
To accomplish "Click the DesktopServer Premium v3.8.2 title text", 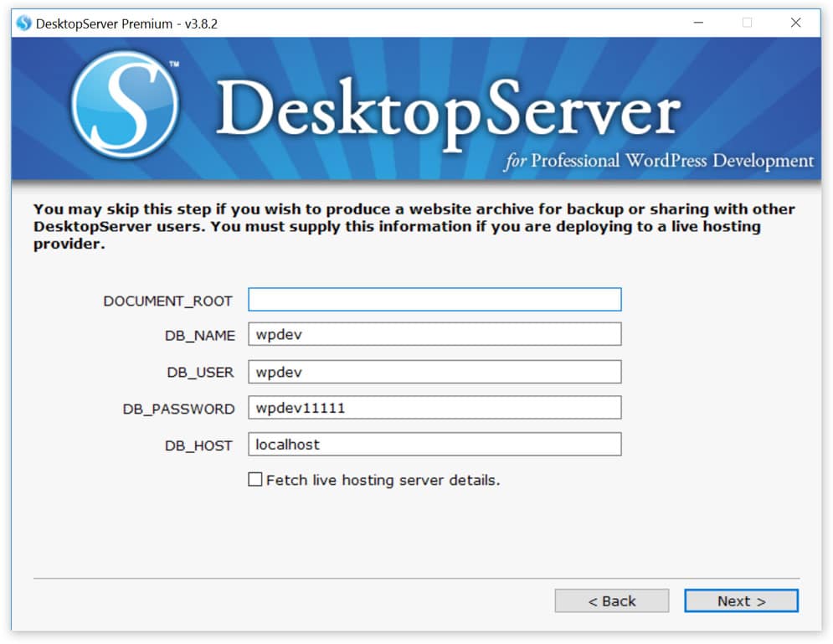I will click(x=126, y=24).
